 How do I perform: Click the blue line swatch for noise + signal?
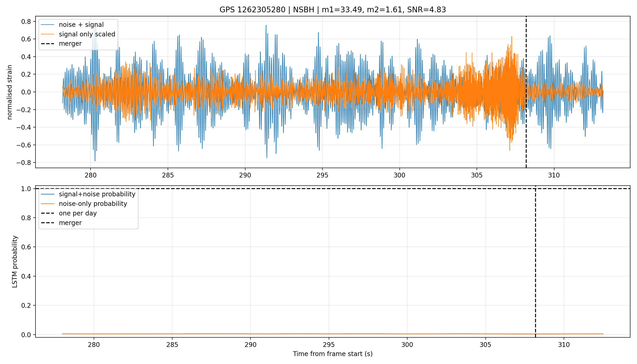tap(48, 25)
